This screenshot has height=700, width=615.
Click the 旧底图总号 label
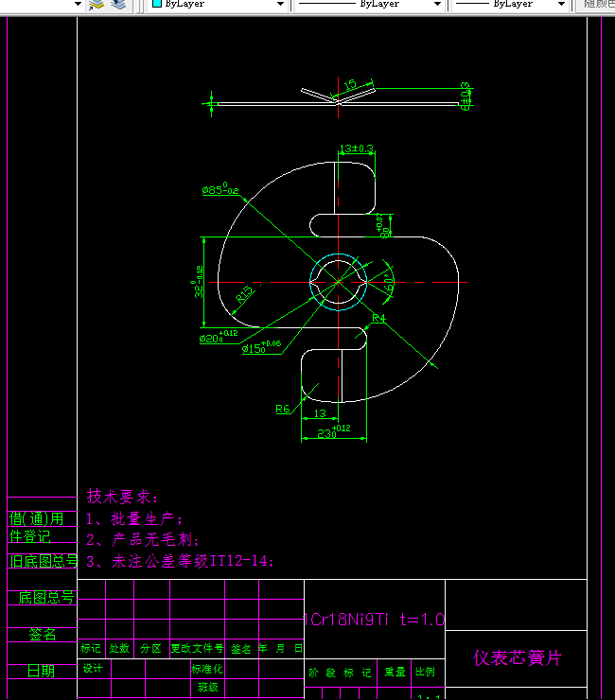44,561
